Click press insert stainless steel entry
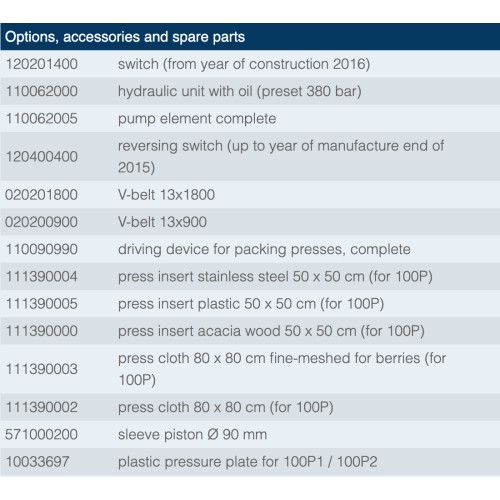The image size is (500, 500). tap(275, 277)
